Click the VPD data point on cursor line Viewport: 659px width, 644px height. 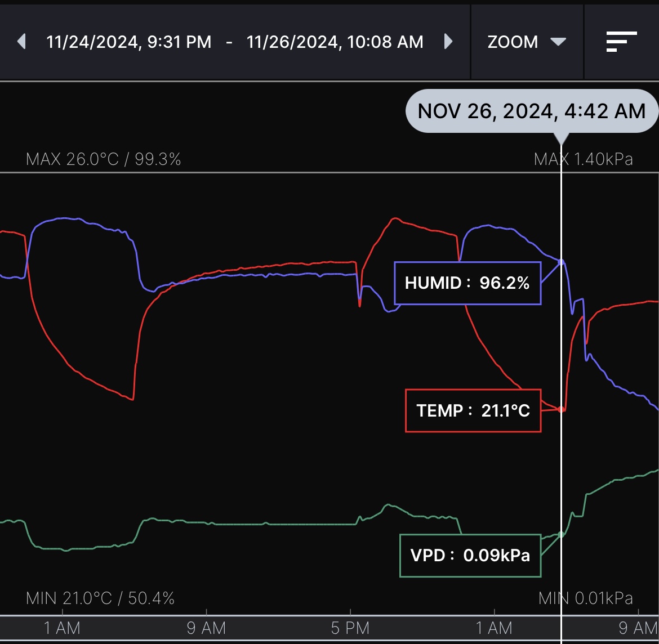(562, 534)
